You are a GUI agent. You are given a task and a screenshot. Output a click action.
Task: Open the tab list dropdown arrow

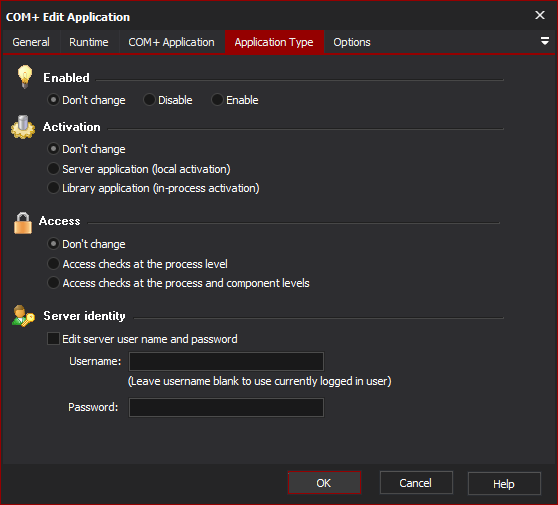coord(544,41)
